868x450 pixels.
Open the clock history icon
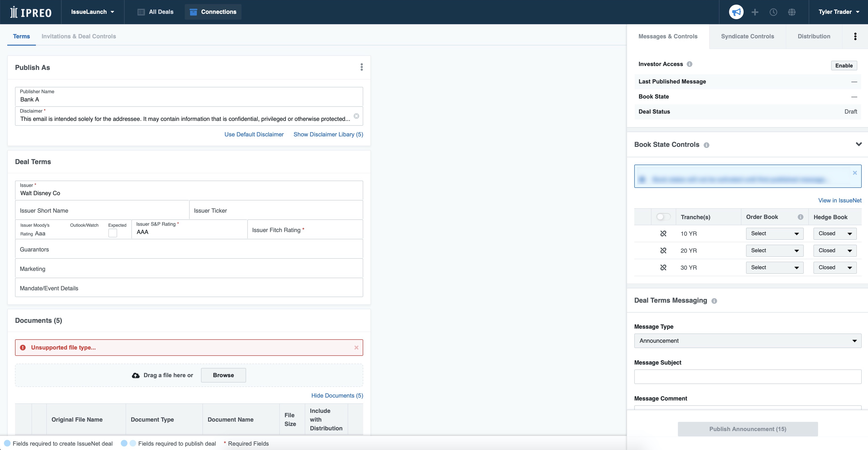point(773,12)
